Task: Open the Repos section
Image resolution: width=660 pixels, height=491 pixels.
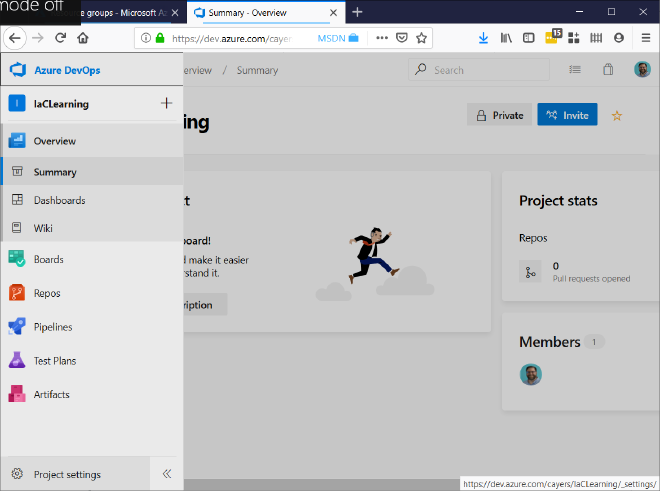Action: 46,293
